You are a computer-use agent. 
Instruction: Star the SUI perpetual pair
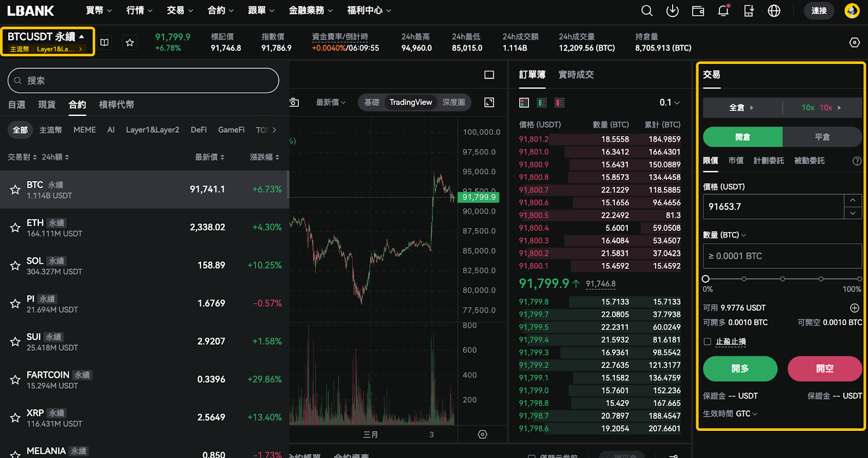coord(15,341)
